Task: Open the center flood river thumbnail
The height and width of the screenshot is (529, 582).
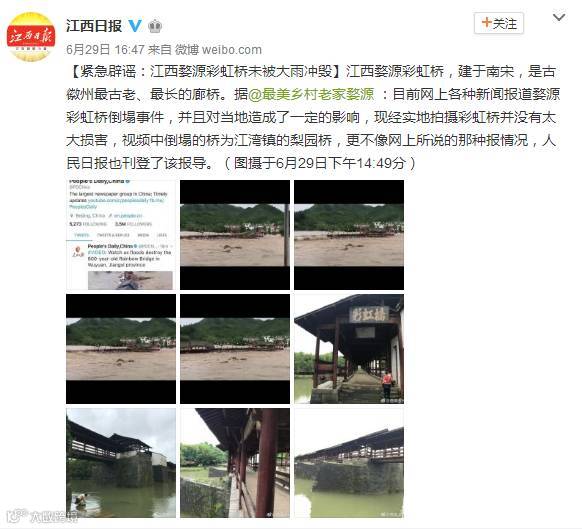Action: click(x=235, y=349)
